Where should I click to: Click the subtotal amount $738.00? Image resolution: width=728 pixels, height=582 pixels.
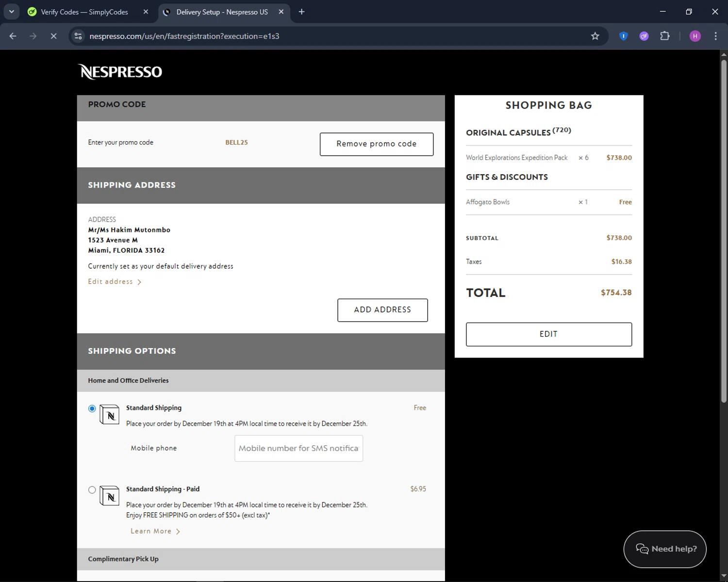619,238
